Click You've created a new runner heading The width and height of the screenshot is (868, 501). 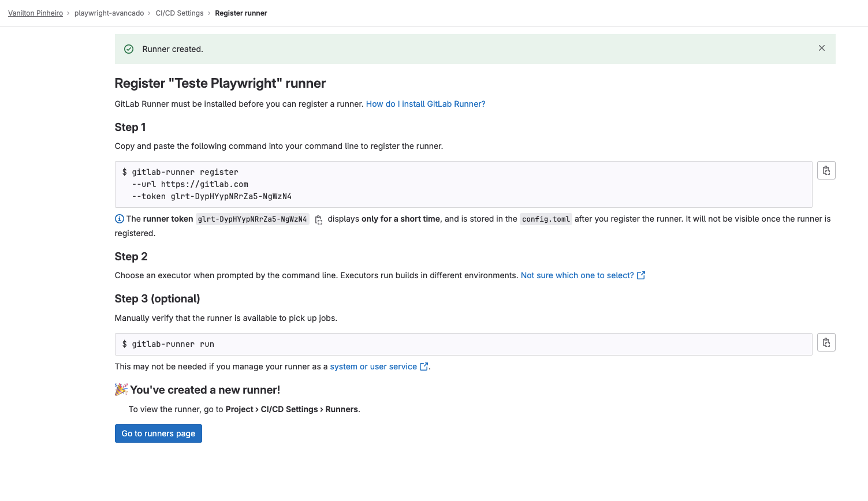(x=205, y=390)
